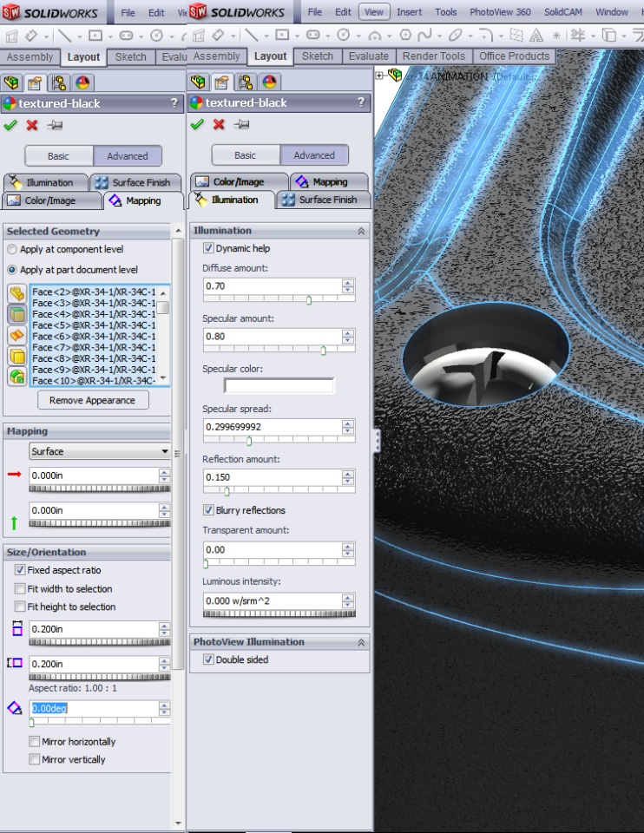Enable Fit width to selection
This screenshot has width=644, height=833.
pos(20,588)
